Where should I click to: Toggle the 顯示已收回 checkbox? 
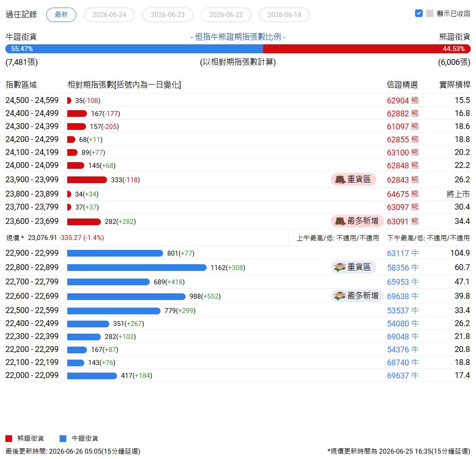pyautogui.click(x=419, y=13)
